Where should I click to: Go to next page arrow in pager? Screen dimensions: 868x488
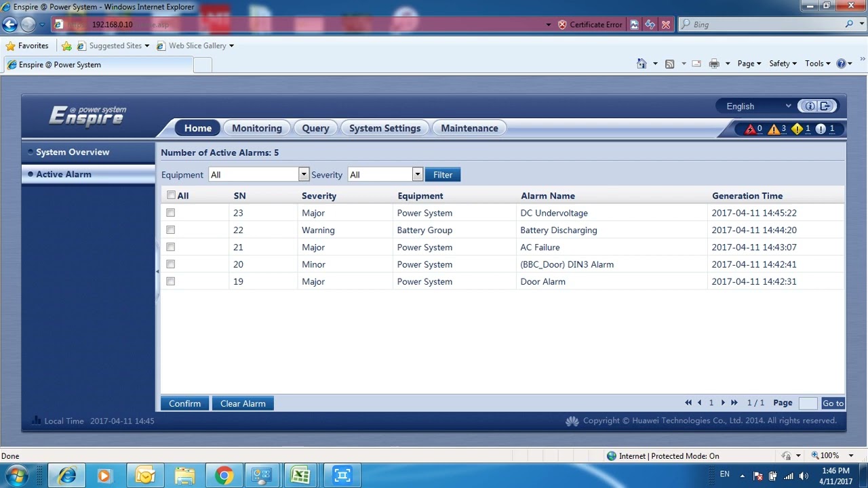point(723,403)
